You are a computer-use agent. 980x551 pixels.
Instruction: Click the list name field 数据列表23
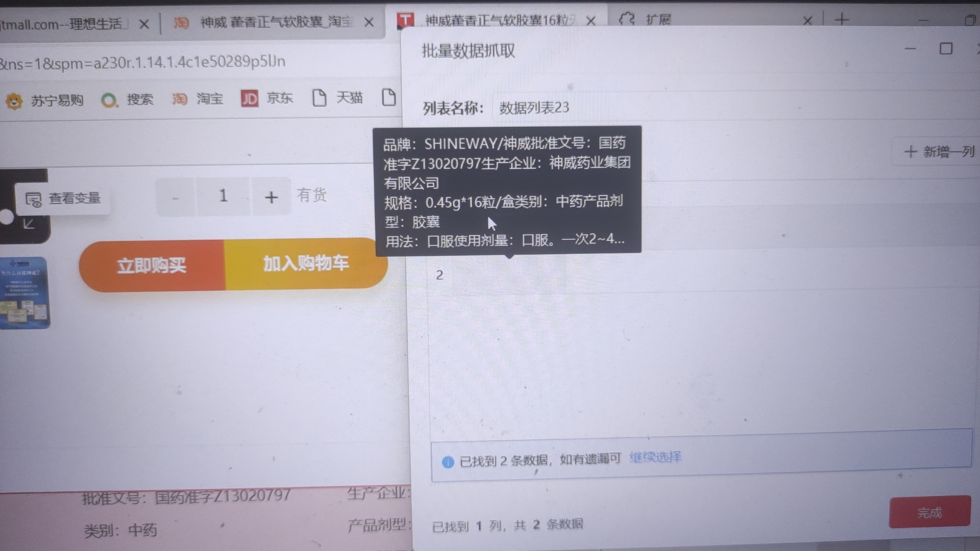533,108
